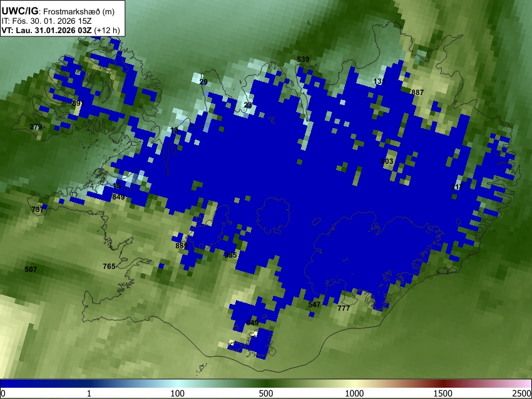The image size is (532, 399).
Task: Click the 889 map value
Action: [182, 245]
